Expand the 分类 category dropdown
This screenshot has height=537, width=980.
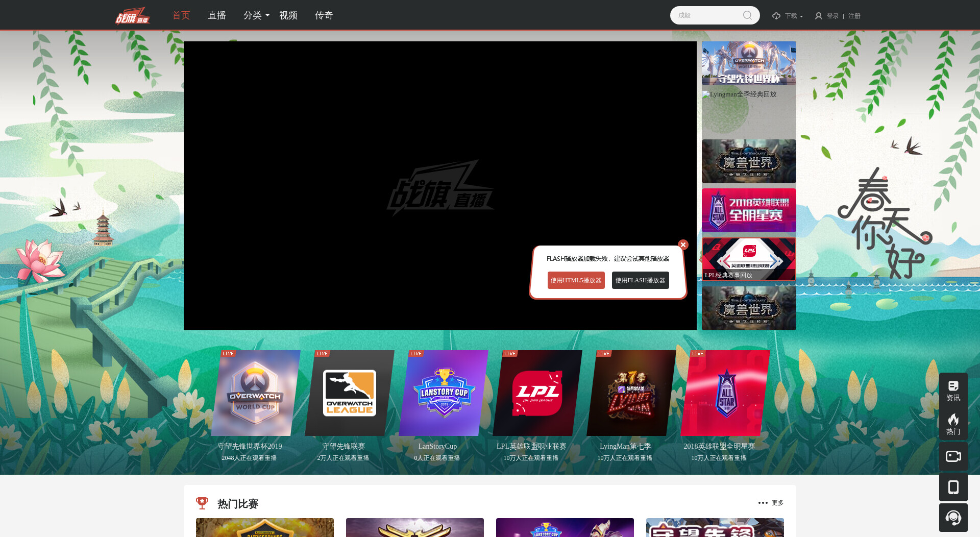pos(256,15)
